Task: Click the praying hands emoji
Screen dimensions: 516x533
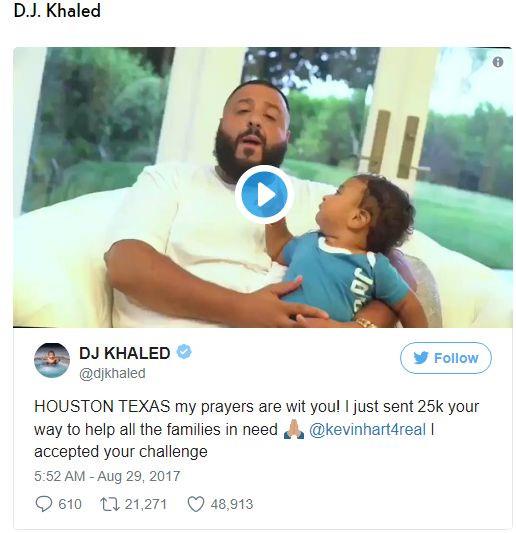Action: [294, 429]
